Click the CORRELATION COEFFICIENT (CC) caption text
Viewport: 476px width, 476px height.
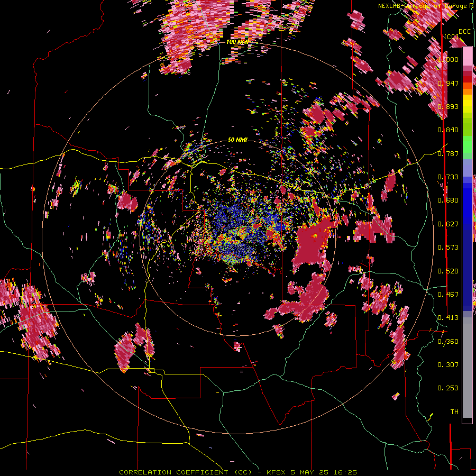pos(185,472)
